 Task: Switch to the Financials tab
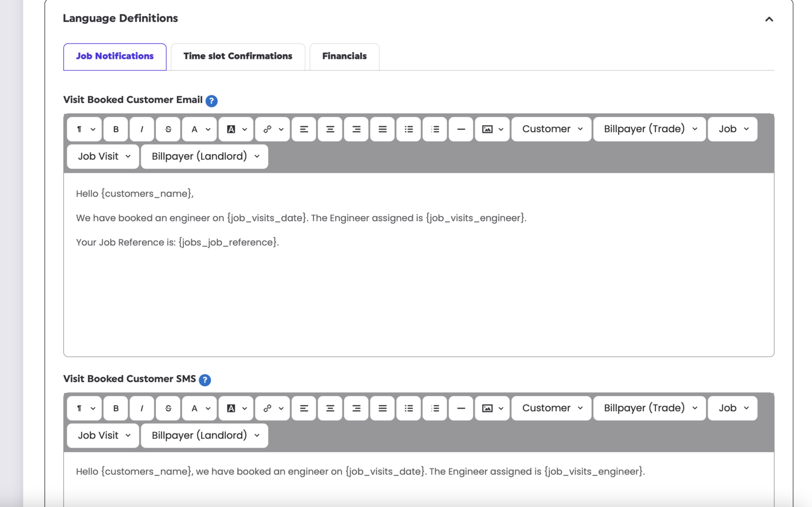(x=344, y=56)
